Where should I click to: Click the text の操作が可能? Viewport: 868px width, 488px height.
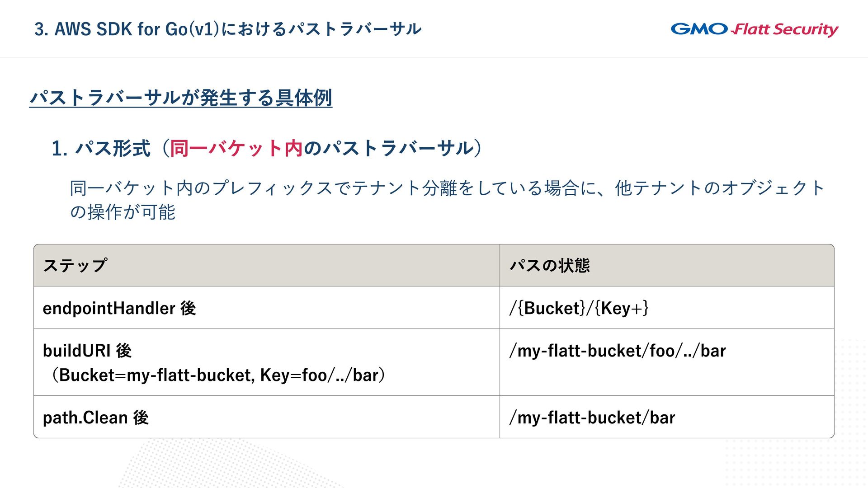click(x=123, y=212)
